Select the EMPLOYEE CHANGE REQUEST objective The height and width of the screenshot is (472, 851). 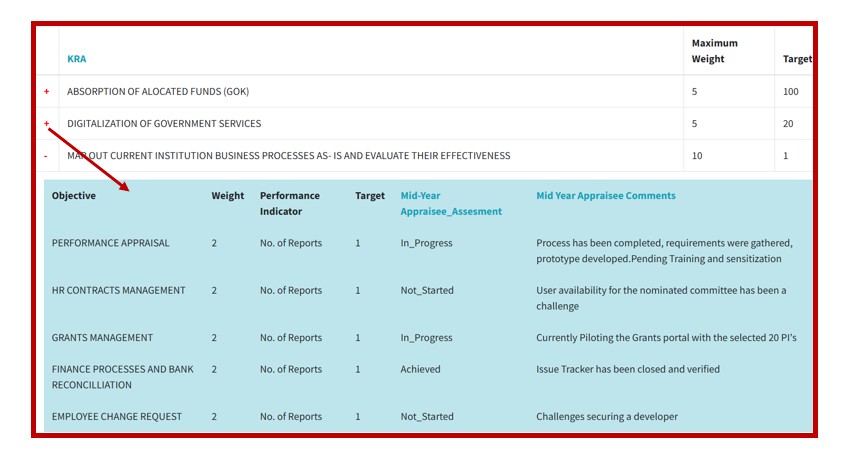117,417
